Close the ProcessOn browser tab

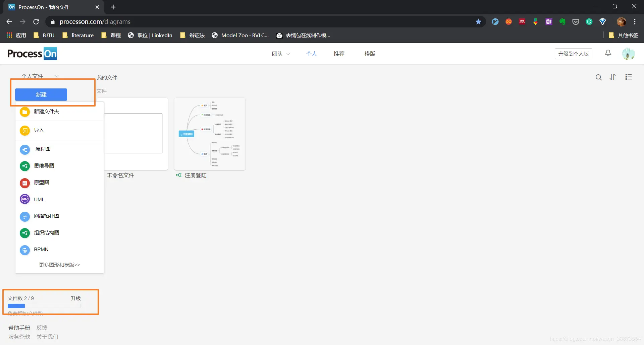coord(97,7)
